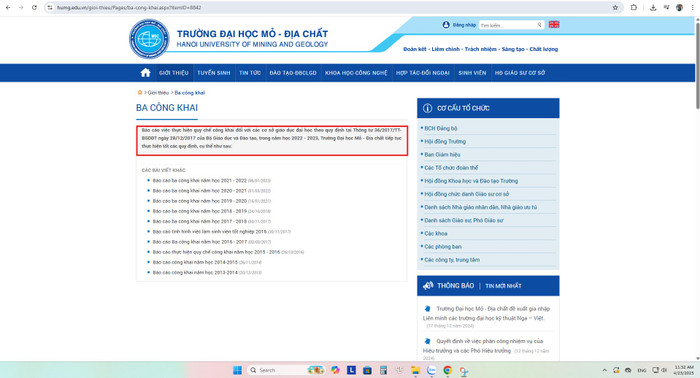Open report for năm học 2019 - 2020
Viewport: 700px width, 378px height.
coord(200,201)
